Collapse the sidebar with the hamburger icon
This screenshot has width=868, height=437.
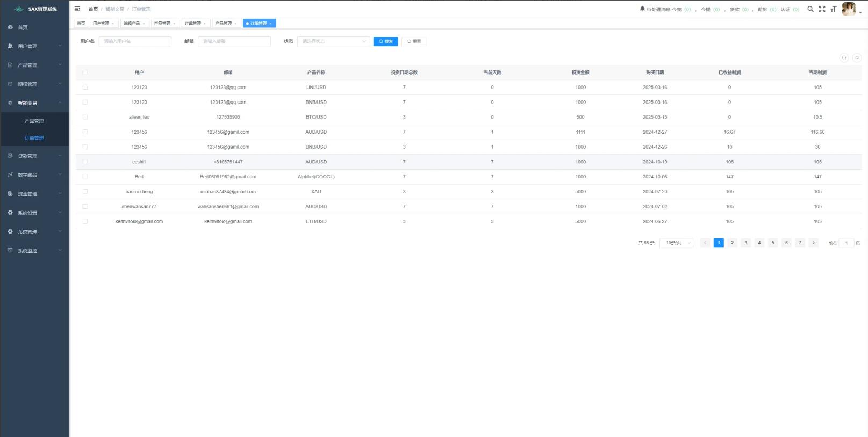[x=77, y=9]
